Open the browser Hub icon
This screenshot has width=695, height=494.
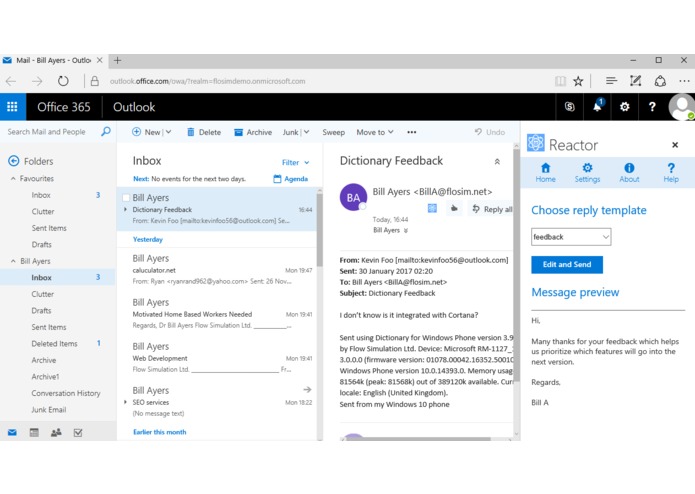[x=611, y=81]
